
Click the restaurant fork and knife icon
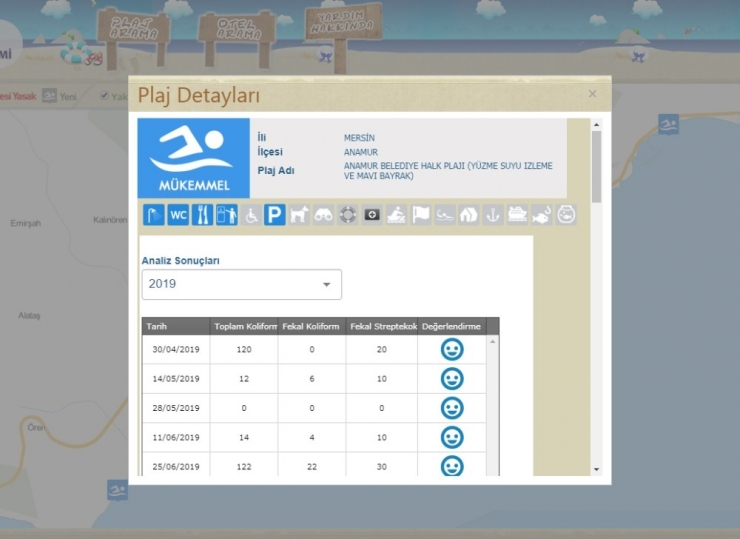(202, 214)
